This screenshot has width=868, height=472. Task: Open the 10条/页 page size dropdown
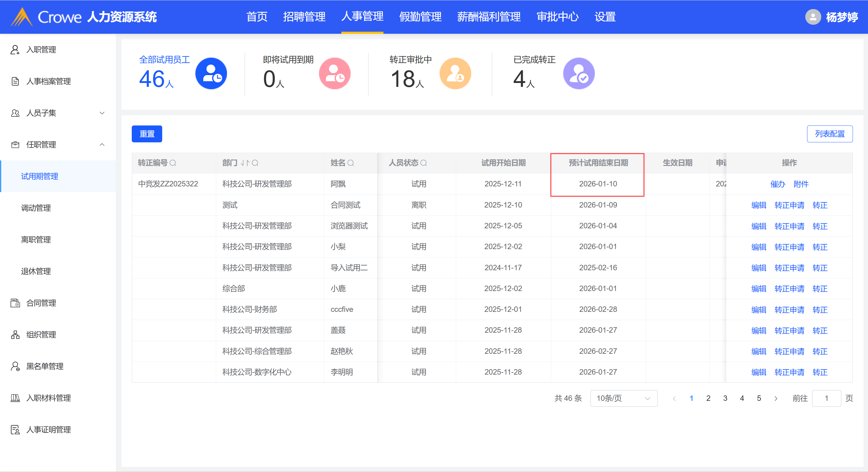click(623, 398)
